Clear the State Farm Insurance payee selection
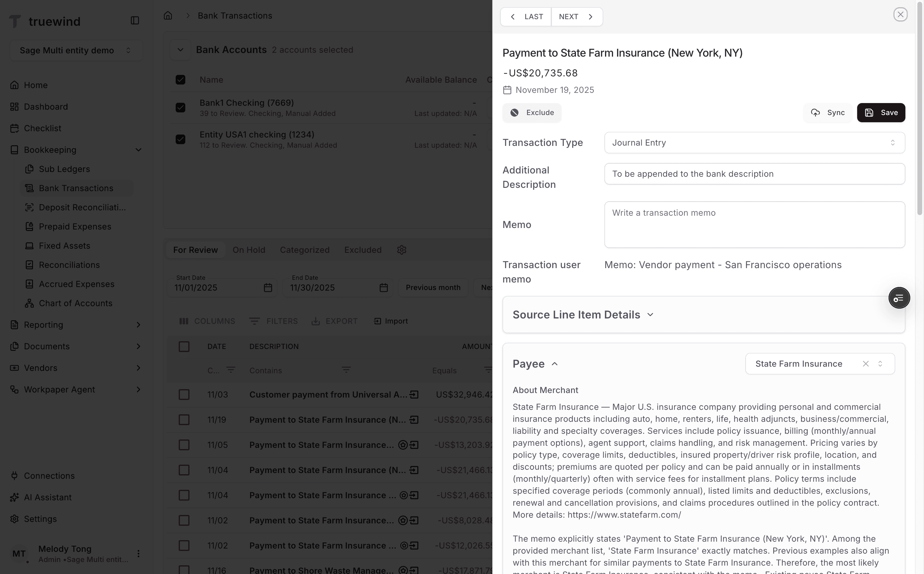Image resolution: width=924 pixels, height=574 pixels. tap(866, 364)
